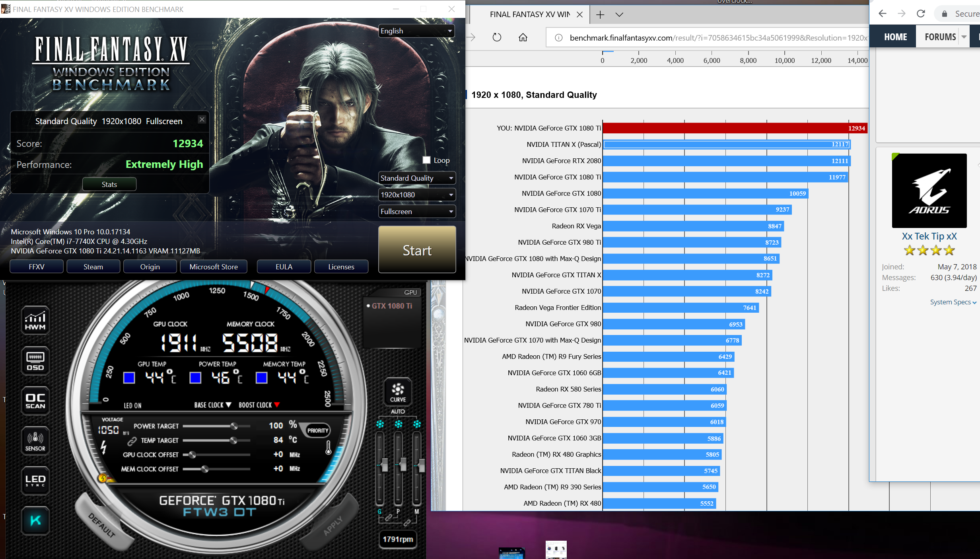Open the fan Curve editor
The width and height of the screenshot is (980, 559).
pos(398,391)
